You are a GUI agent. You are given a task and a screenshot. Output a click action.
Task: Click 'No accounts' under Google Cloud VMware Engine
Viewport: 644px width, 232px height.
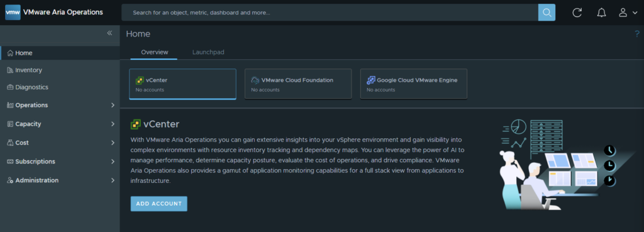pos(380,90)
